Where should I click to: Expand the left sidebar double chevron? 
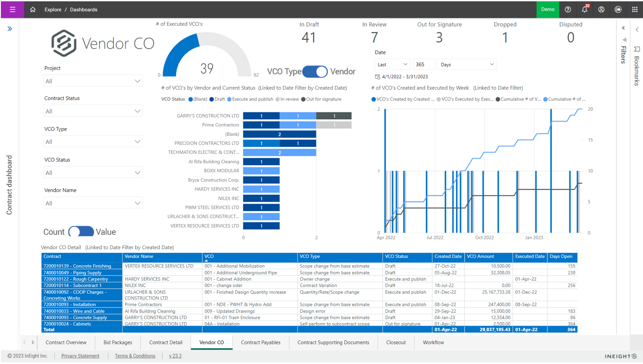[10, 29]
